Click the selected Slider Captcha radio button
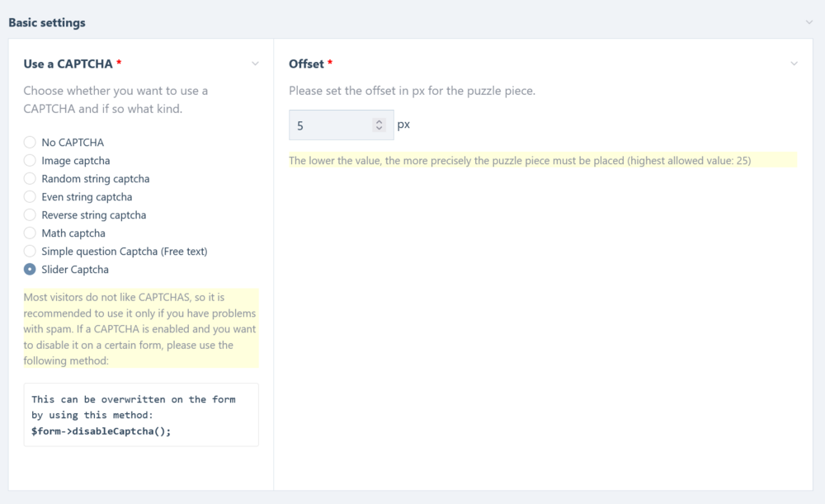Screen dimensions: 825x504 pyautogui.click(x=30, y=270)
